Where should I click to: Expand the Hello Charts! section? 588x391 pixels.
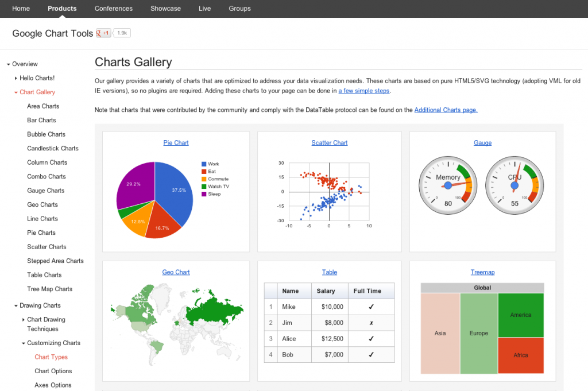click(16, 78)
